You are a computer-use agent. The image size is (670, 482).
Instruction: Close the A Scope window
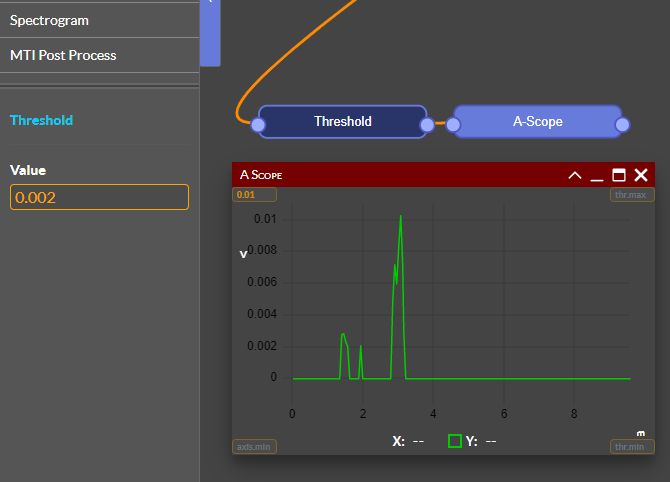click(x=641, y=175)
